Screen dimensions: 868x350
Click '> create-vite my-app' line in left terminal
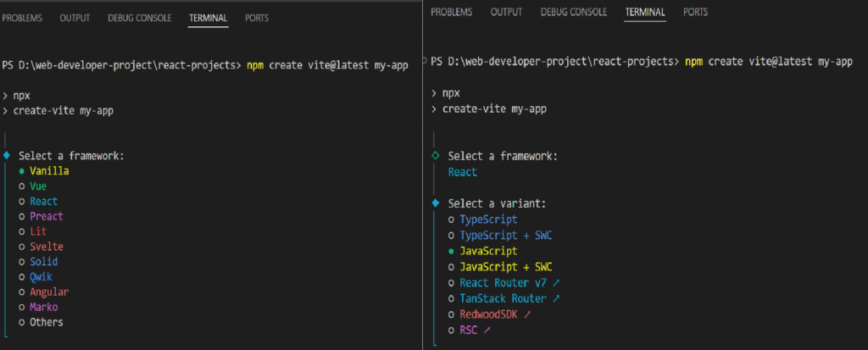tap(58, 111)
